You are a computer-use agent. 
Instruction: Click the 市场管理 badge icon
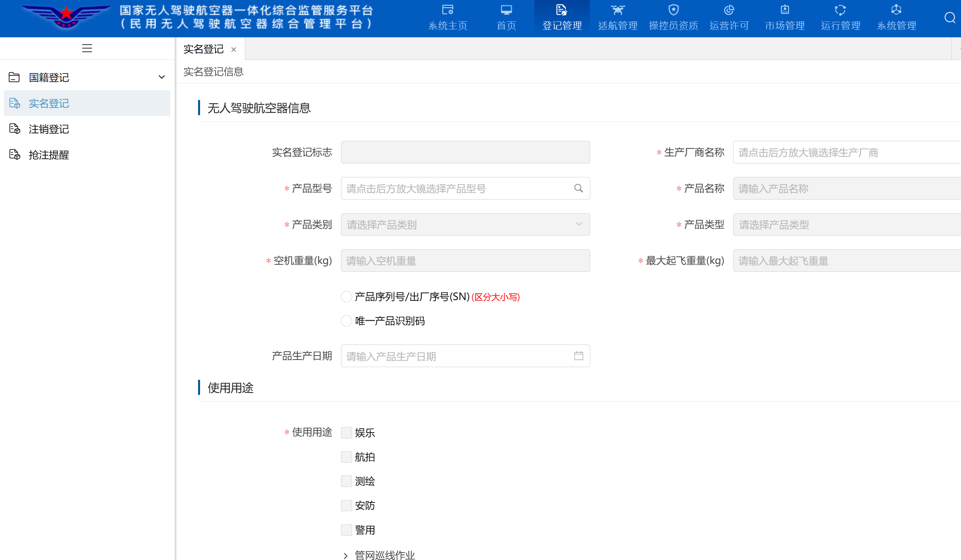tap(785, 10)
